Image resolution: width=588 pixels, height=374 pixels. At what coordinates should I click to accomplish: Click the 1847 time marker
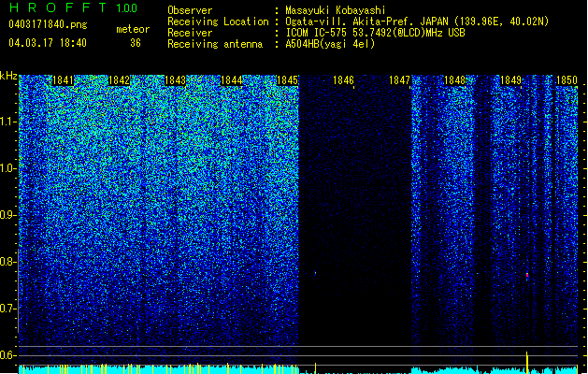tap(399, 80)
